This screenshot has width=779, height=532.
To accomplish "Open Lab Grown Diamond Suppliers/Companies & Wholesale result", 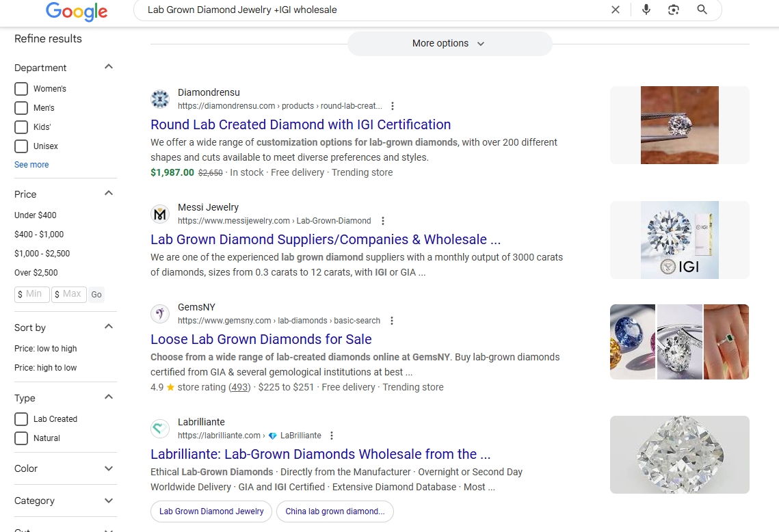I will click(x=326, y=239).
